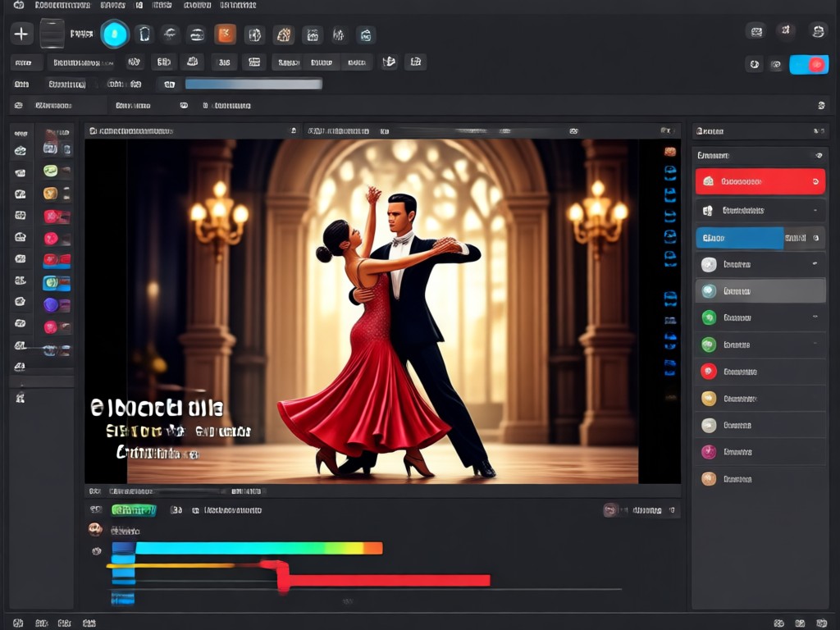
Task: Select the right panel row with the white circle icon
Action: click(x=760, y=264)
